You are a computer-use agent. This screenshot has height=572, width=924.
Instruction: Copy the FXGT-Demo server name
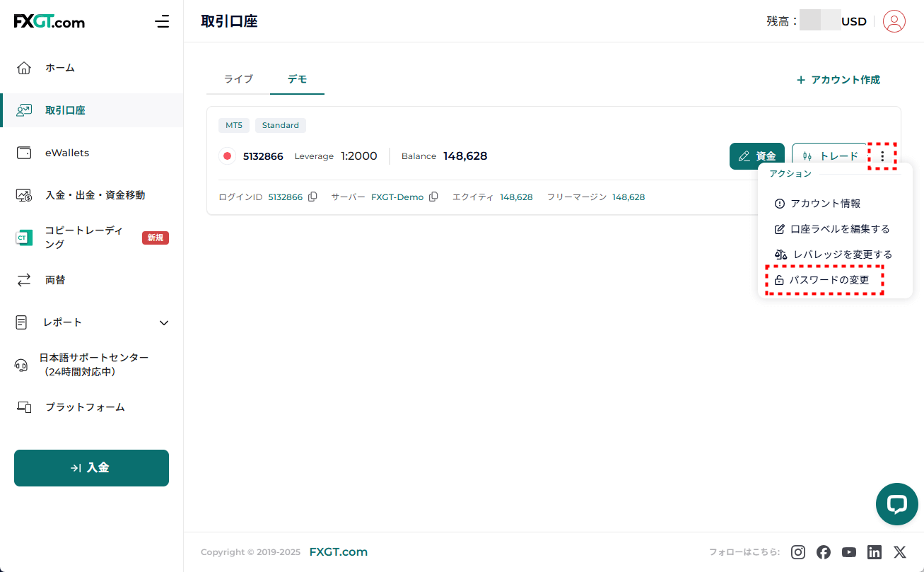[434, 197]
